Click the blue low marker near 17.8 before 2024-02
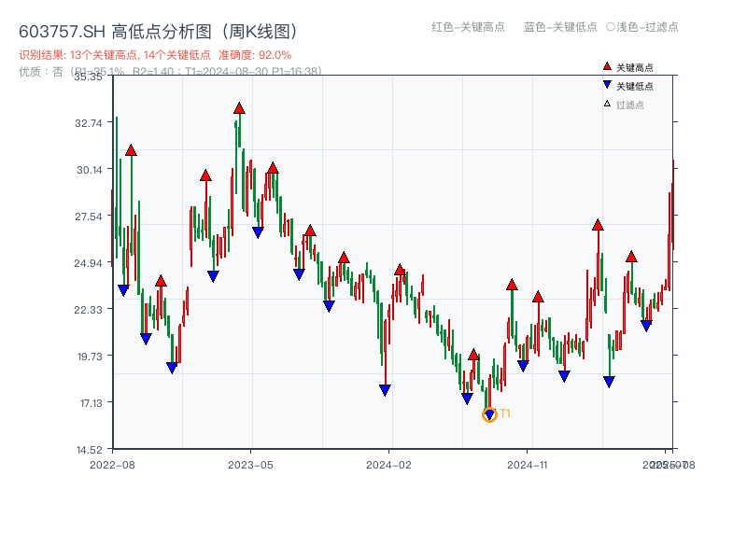Screen dimensions: 747x560 click(x=385, y=390)
